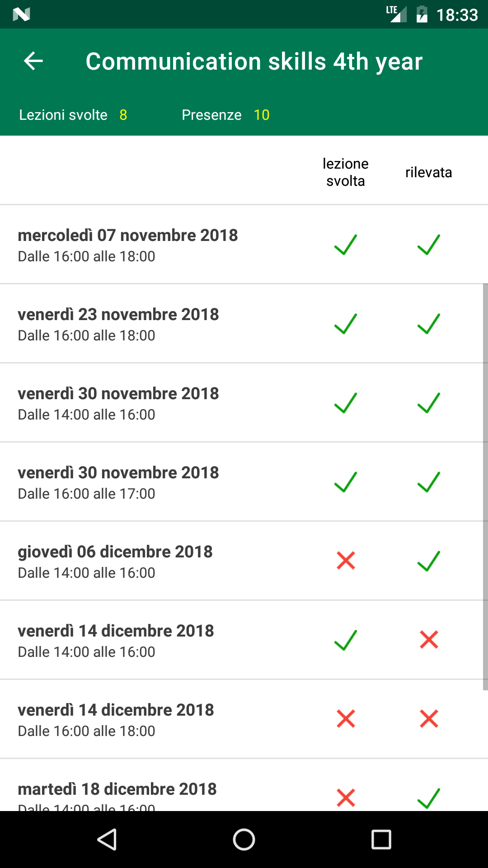
Task: Tap the red rilevata X for venerdì 14 dicembre 14:00
Action: [x=428, y=640]
